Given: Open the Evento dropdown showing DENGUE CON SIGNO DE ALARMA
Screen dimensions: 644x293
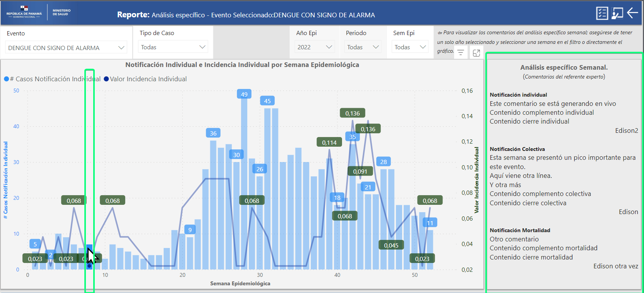Looking at the screenshot, I should pos(66,48).
